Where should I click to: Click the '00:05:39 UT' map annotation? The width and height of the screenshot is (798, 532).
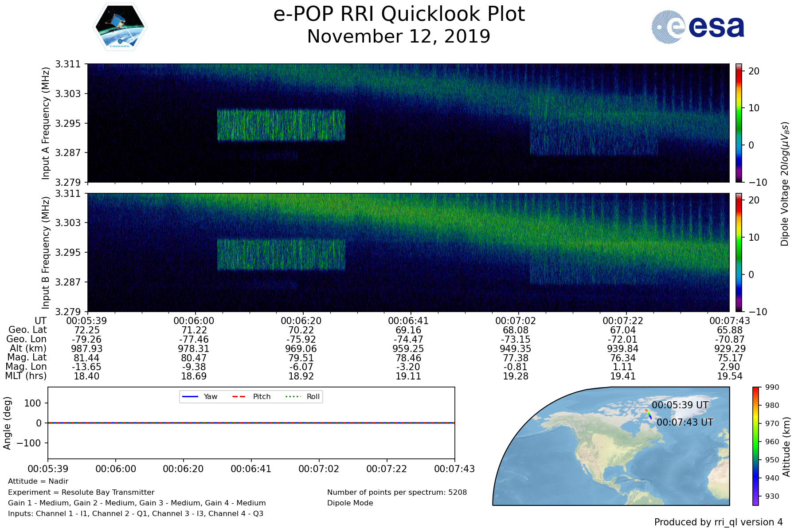680,405
